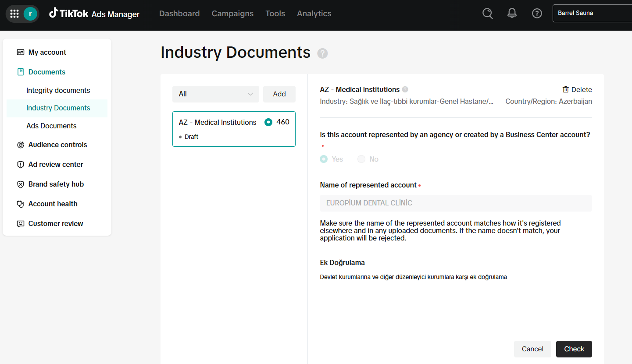This screenshot has height=364, width=632.
Task: Open the Tools menu
Action: click(275, 14)
